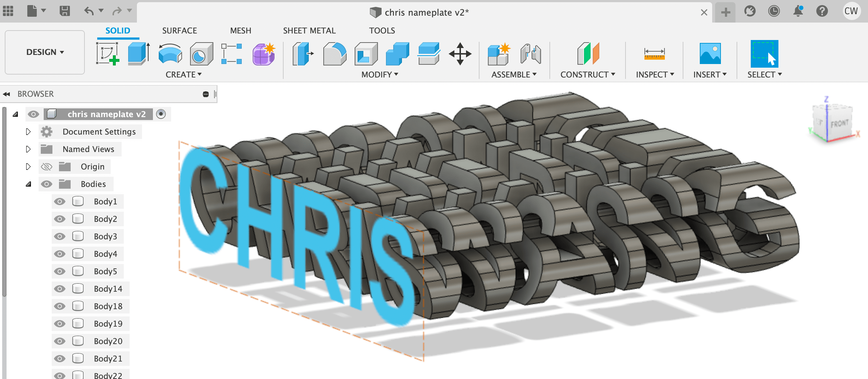
Task: Open the File menu document icon
Action: [32, 11]
